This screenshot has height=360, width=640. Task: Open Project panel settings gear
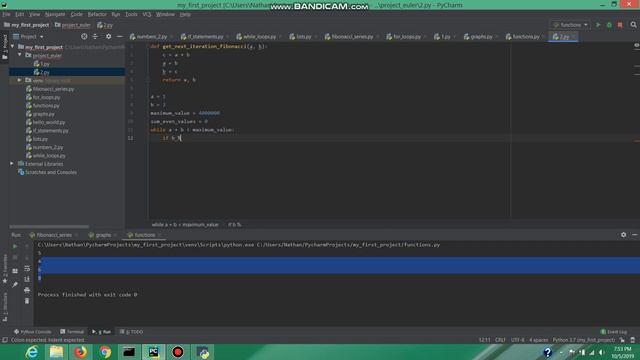tap(108, 36)
